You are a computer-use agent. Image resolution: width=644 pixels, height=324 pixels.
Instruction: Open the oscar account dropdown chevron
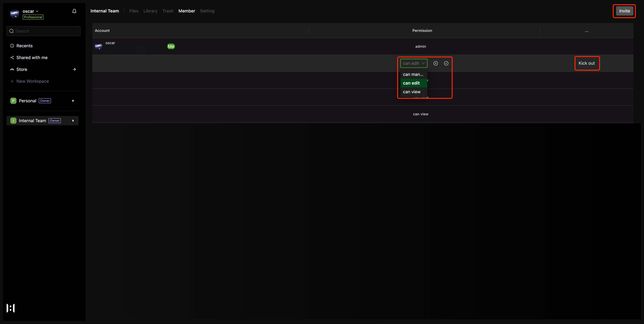tap(37, 11)
